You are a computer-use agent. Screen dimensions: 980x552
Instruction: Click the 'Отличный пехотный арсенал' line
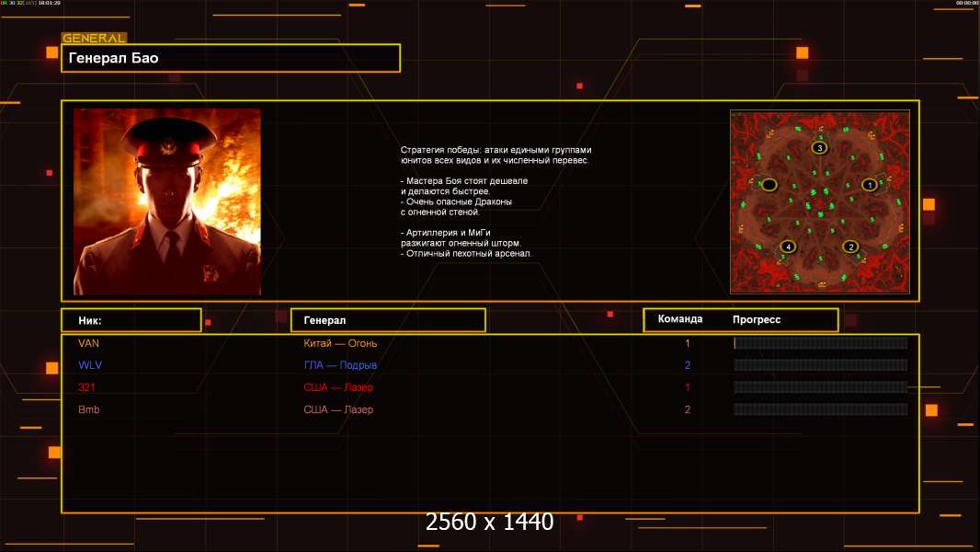pos(466,254)
